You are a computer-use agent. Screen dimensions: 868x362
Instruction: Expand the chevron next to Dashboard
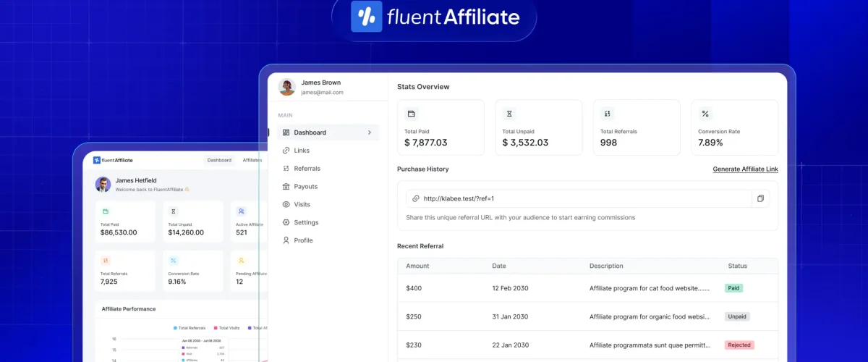pos(370,132)
